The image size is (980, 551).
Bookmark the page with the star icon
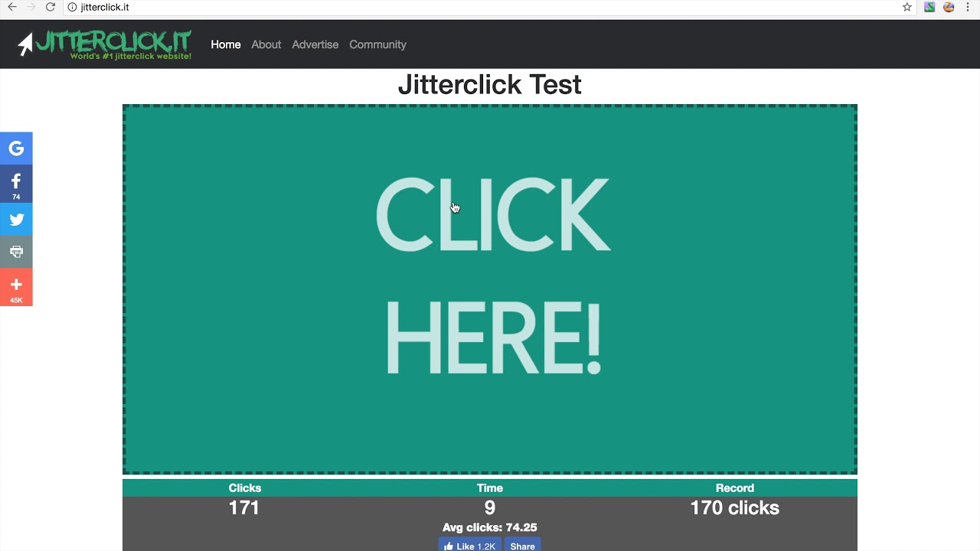[x=907, y=7]
